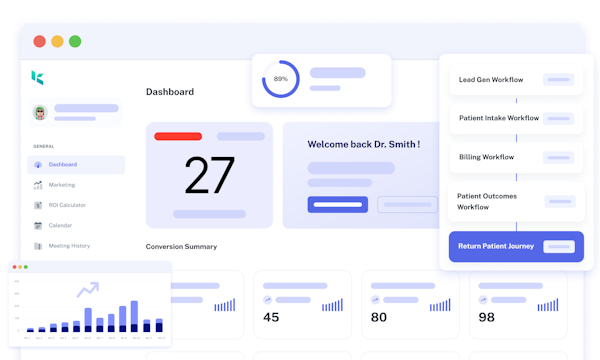The image size is (600, 360).
Task: Select the Lead Gen Workflow card
Action: [516, 80]
